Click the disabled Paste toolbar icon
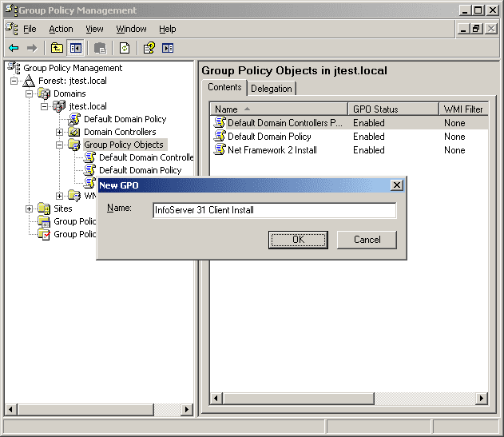This screenshot has width=504, height=437. coord(100,48)
